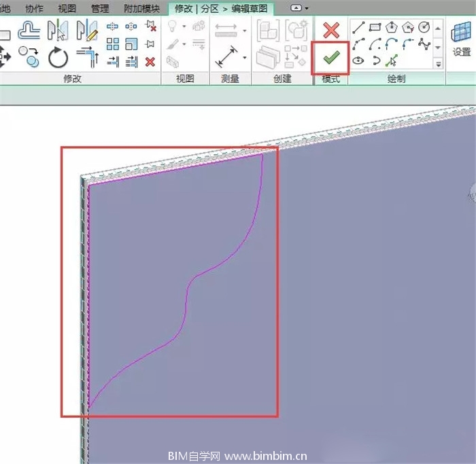Screen dimensions: 476x464
Task: Choose Tangent End Arc tool
Action: 391,44
